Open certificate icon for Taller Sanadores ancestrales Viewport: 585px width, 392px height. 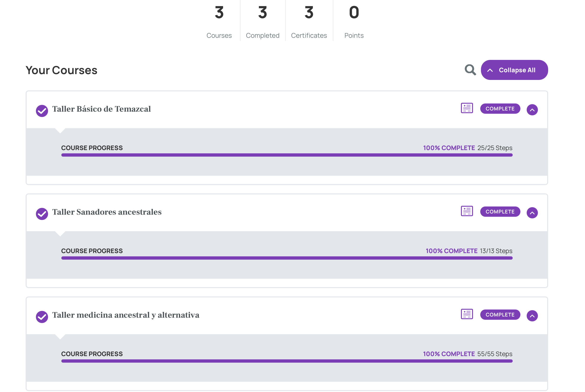pyautogui.click(x=467, y=211)
